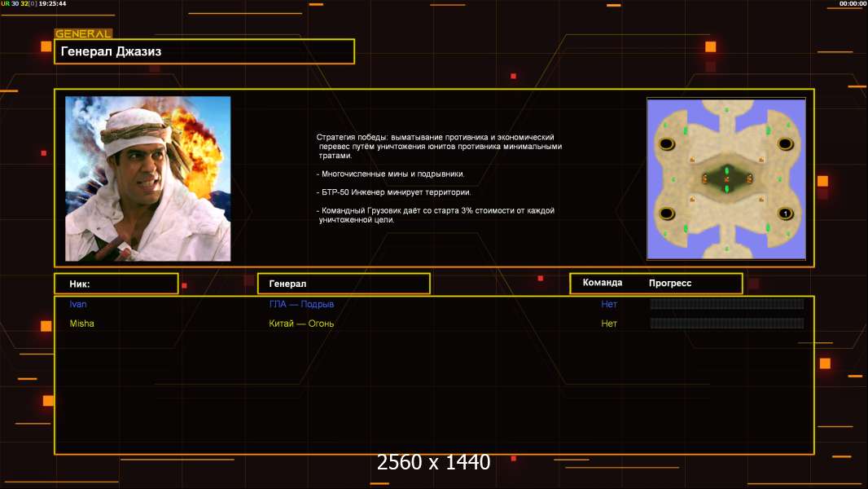Click Misha's faction Китай — Огонь
Viewport: 868px width, 489px height.
[301, 324]
